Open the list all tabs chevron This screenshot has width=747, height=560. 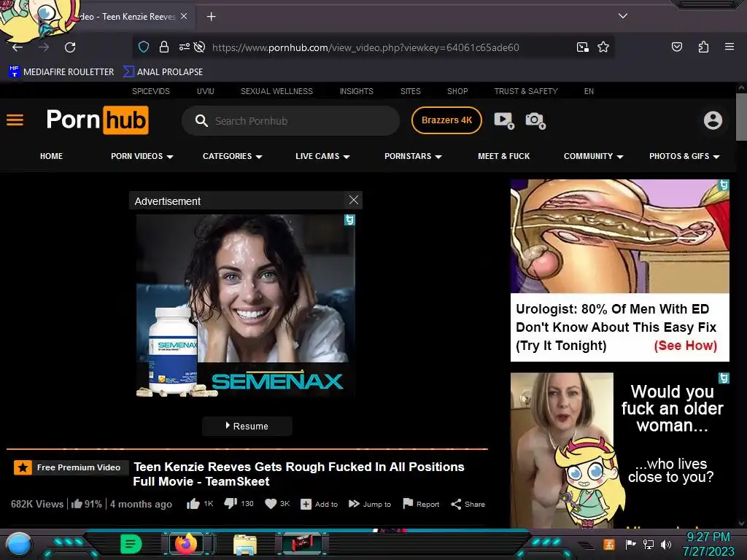623,16
